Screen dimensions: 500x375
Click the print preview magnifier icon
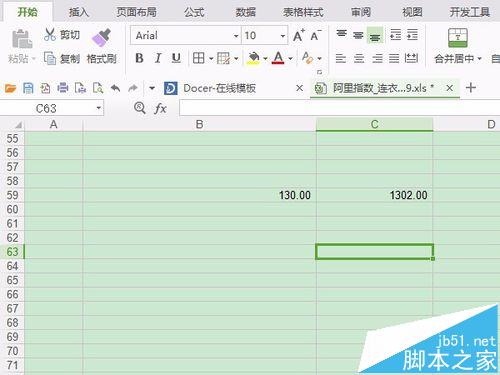[98, 88]
